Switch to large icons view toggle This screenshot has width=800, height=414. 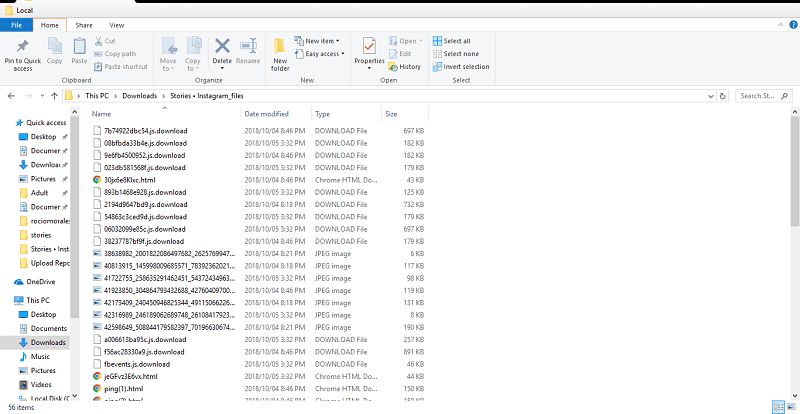tap(791, 407)
